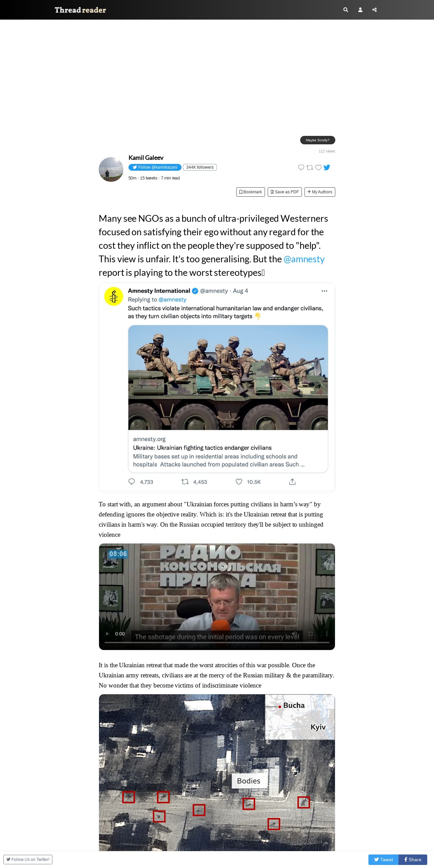Follow @kamilkazani on Twitter
This screenshot has width=434, height=868.
click(155, 167)
